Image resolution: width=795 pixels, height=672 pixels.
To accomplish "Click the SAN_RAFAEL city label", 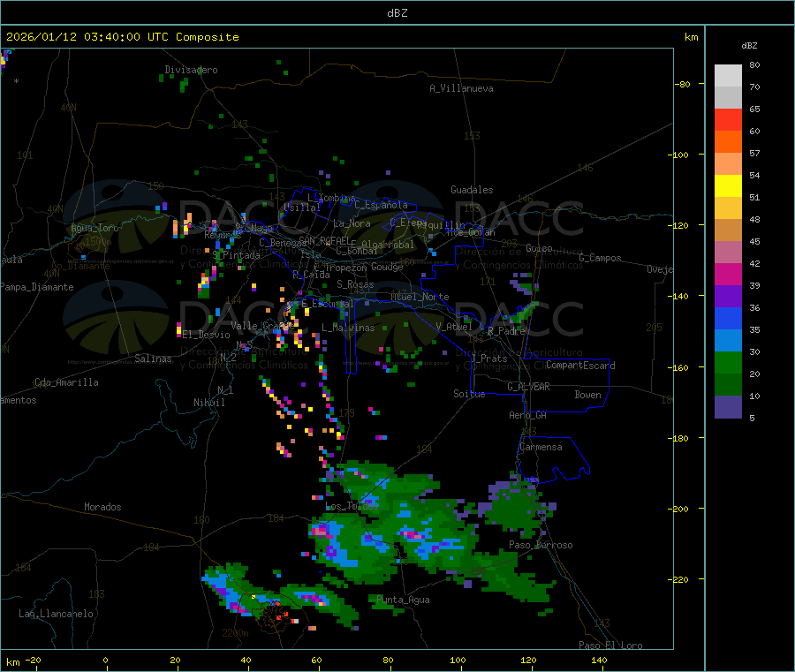I will (x=324, y=240).
